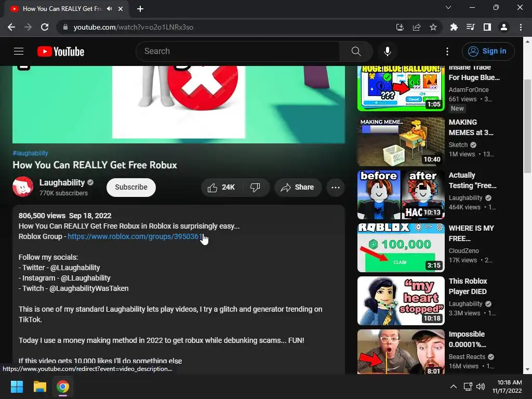This screenshot has height=399, width=532.
Task: Open the 100,000 Robux claim thumbnail
Action: click(x=401, y=248)
